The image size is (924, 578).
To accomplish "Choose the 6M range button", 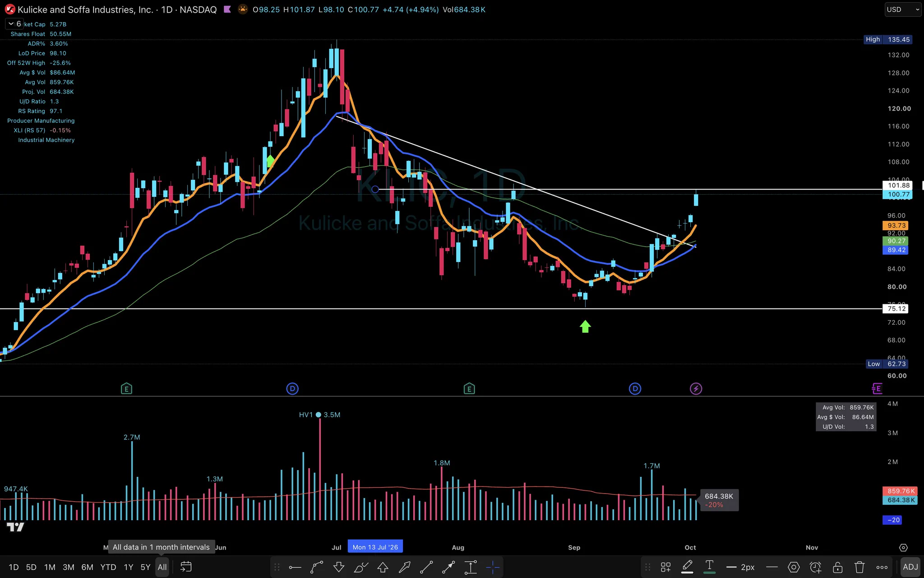I will (x=87, y=567).
